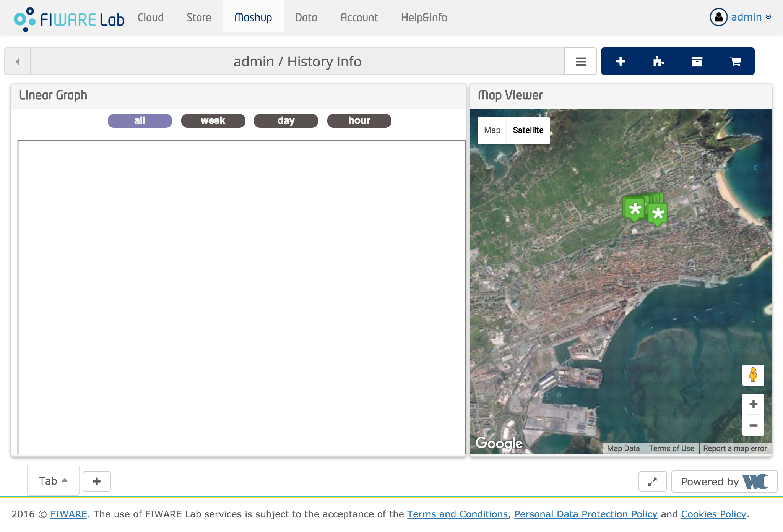Click the puzzle piece mashup icon
This screenshot has width=783, height=532.
tap(658, 60)
